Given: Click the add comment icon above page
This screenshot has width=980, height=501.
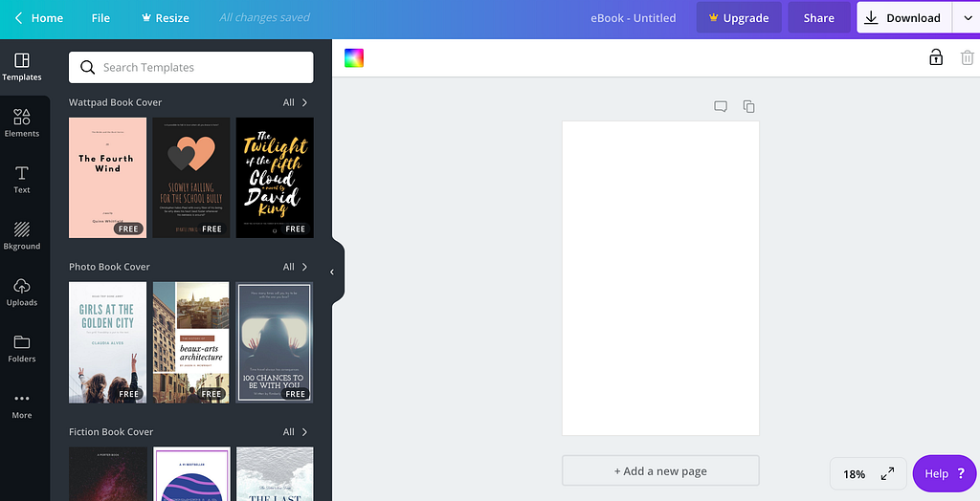Looking at the screenshot, I should [721, 106].
